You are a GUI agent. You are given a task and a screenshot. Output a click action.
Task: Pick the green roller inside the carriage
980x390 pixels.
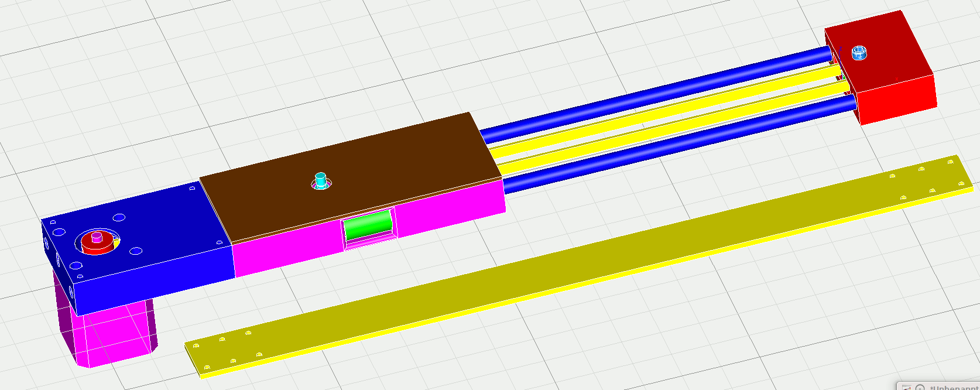click(x=368, y=225)
